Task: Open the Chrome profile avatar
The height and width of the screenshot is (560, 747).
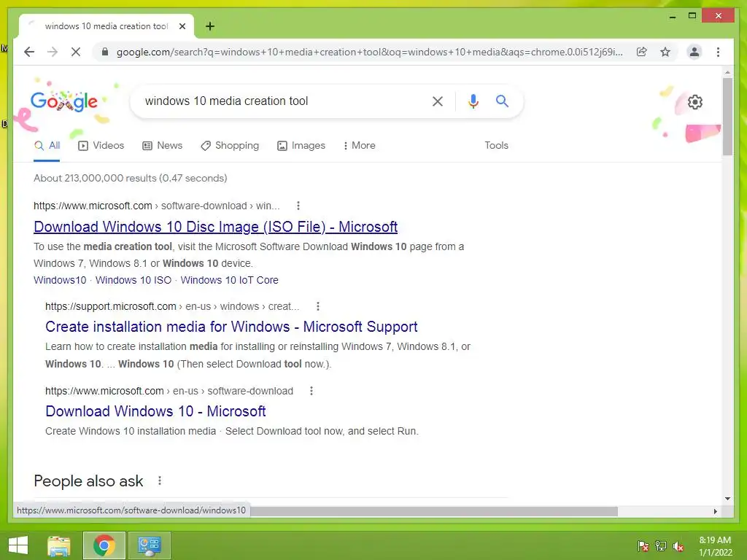Action: point(694,52)
